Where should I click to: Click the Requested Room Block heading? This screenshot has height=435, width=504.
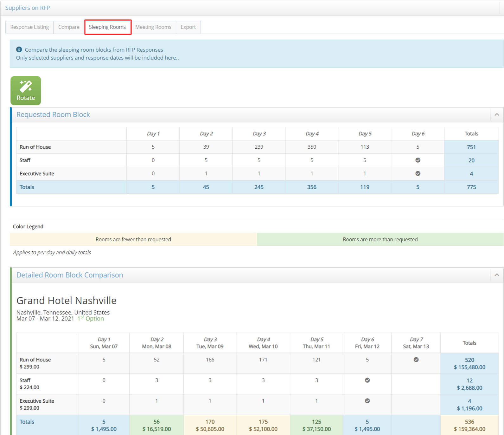tap(53, 114)
